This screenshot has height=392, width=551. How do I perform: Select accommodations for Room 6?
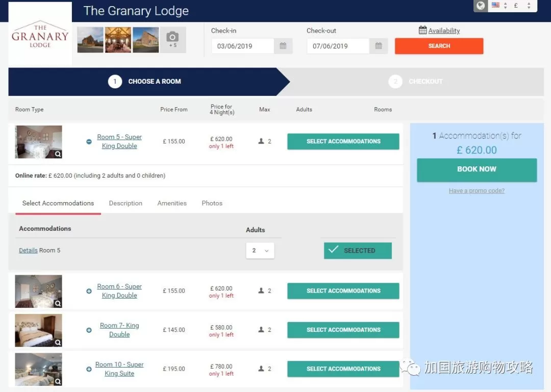tap(343, 291)
